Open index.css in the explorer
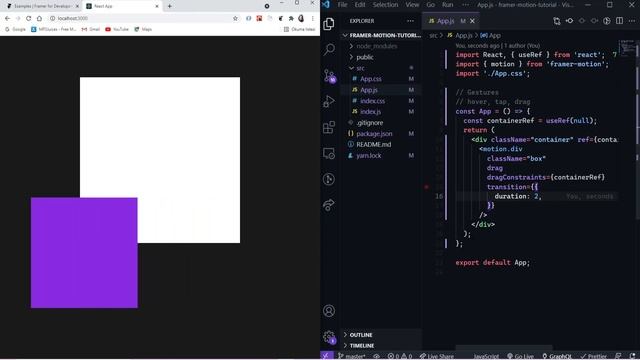This screenshot has height=360, width=640. tap(381, 101)
